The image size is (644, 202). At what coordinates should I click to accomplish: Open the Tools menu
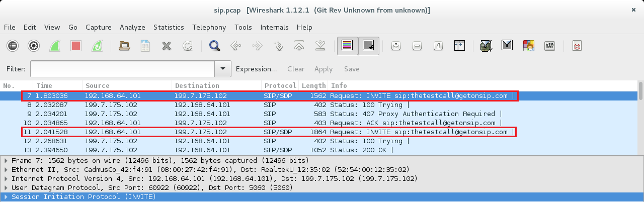coord(243,27)
